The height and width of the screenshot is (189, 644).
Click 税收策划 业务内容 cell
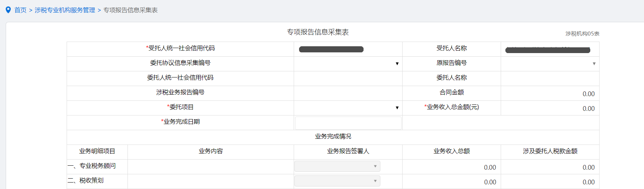[211, 181]
